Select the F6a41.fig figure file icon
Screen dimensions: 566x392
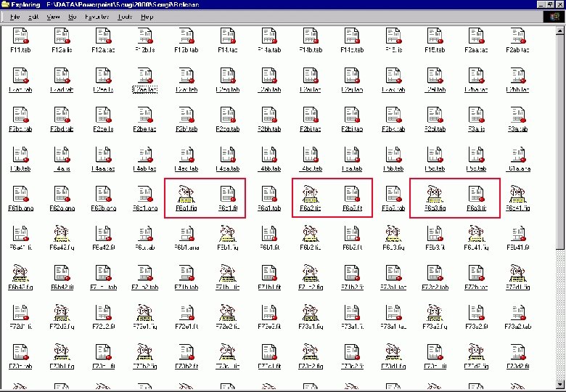click(x=517, y=195)
